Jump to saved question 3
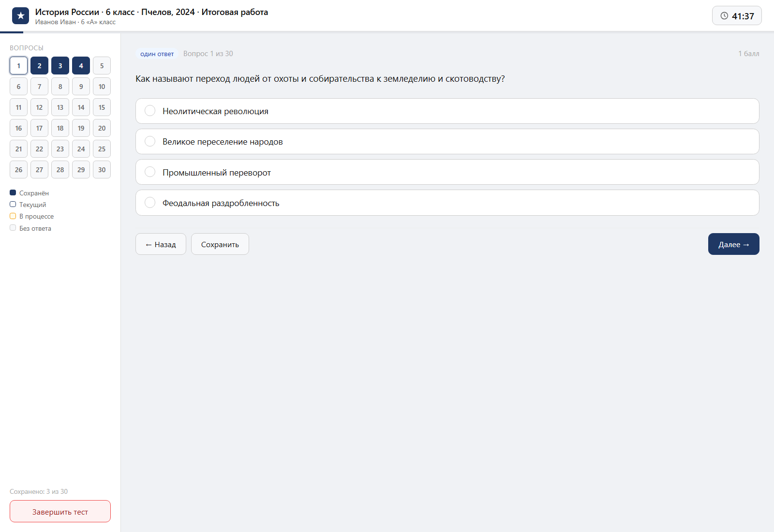 (60, 66)
